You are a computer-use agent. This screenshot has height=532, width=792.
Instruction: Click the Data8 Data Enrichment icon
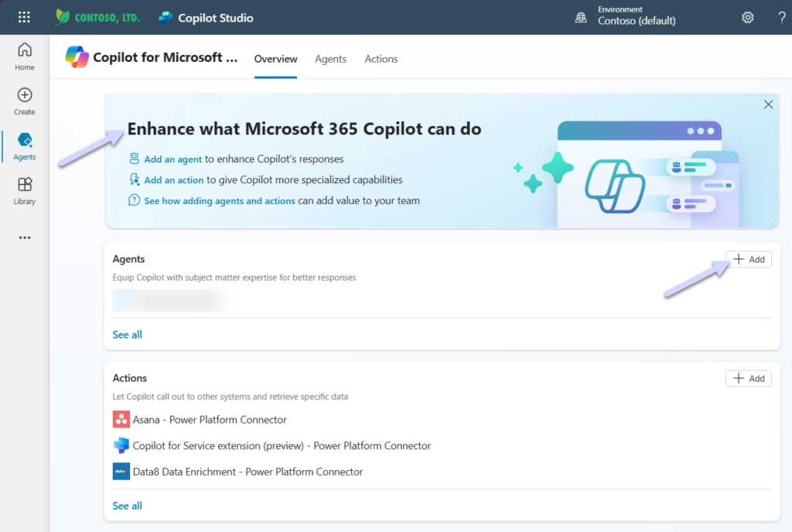121,472
